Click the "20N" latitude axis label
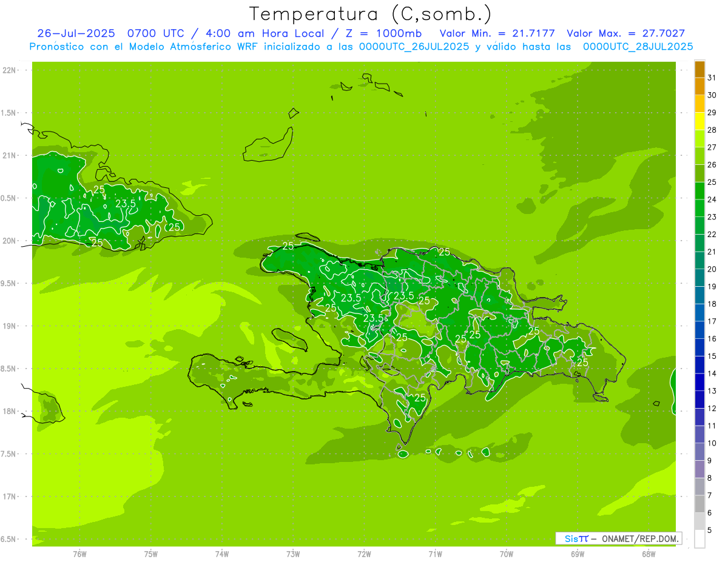 [9, 241]
